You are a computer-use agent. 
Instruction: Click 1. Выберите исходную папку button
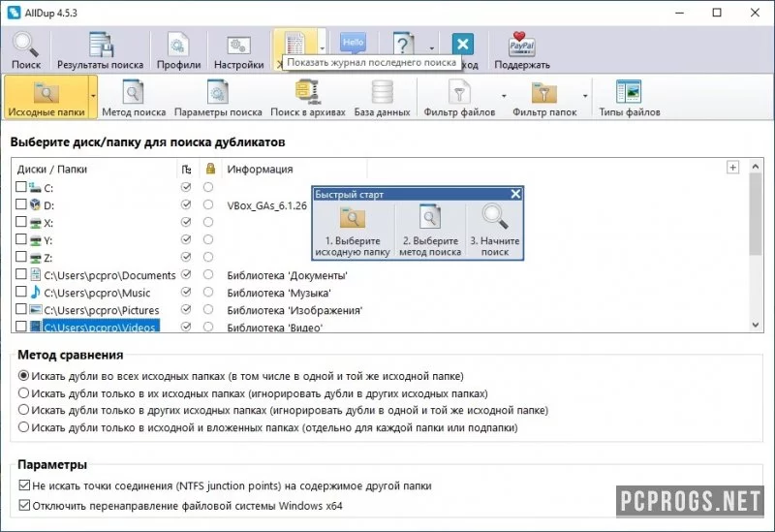[x=353, y=230]
